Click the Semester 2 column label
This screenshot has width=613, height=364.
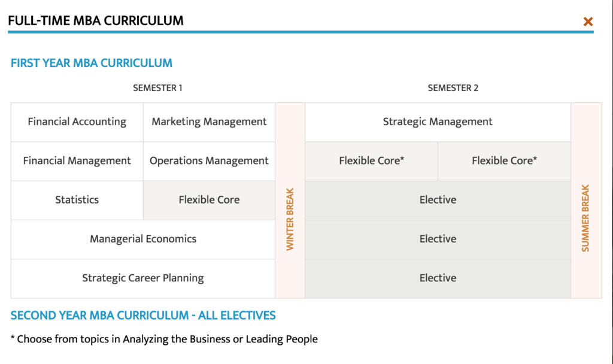click(x=453, y=88)
